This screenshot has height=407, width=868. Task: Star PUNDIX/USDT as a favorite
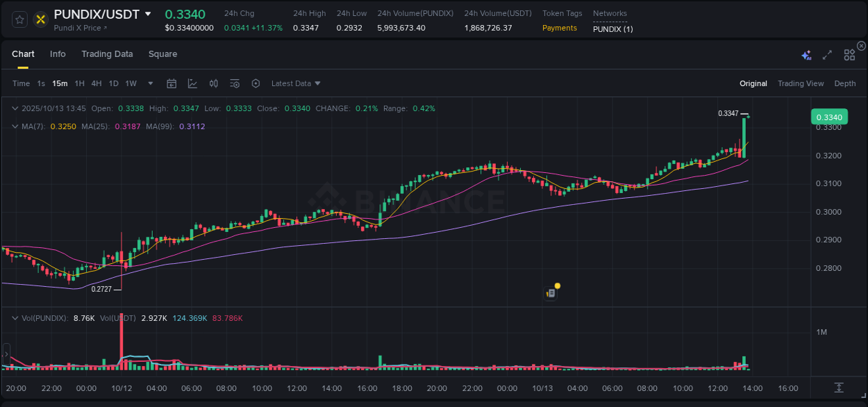point(19,19)
